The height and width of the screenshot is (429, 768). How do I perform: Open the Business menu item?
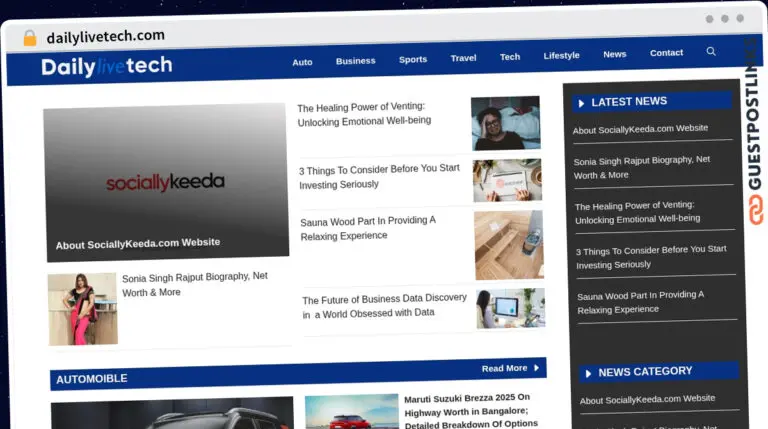click(x=355, y=60)
